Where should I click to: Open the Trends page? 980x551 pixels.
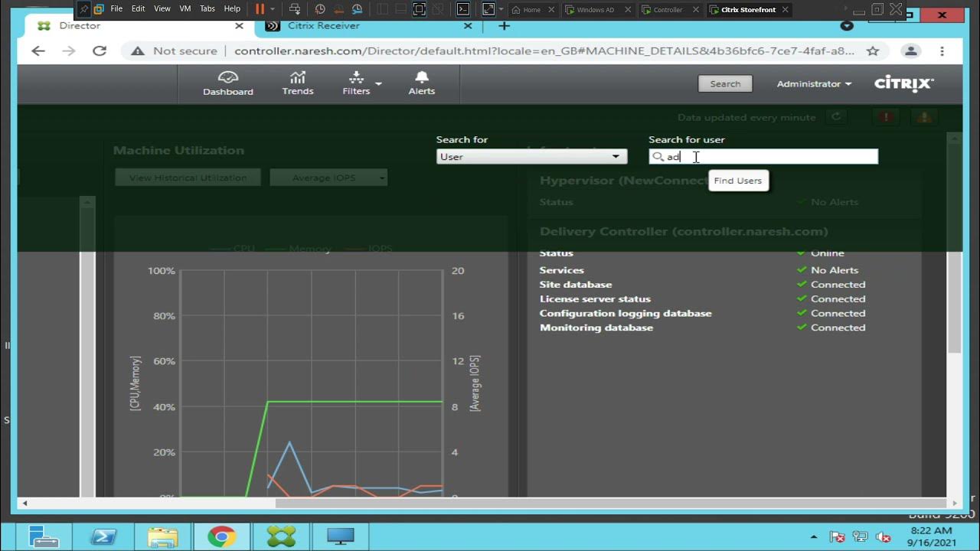298,83
